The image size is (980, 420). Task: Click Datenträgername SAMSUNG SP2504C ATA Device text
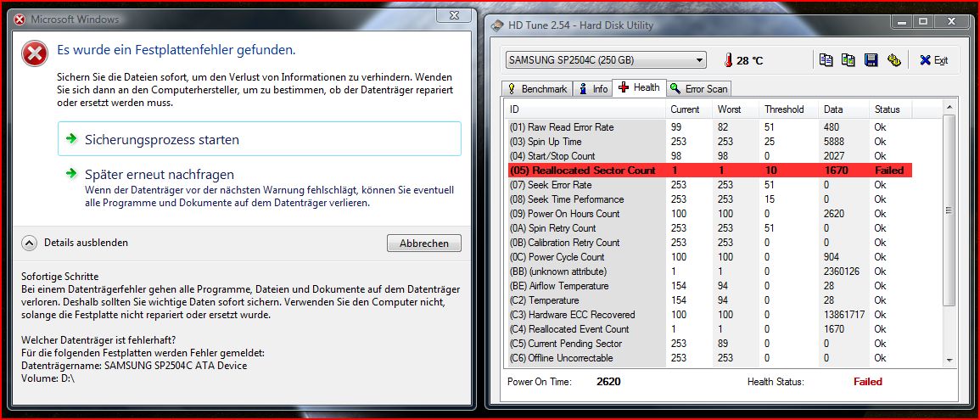[134, 366]
